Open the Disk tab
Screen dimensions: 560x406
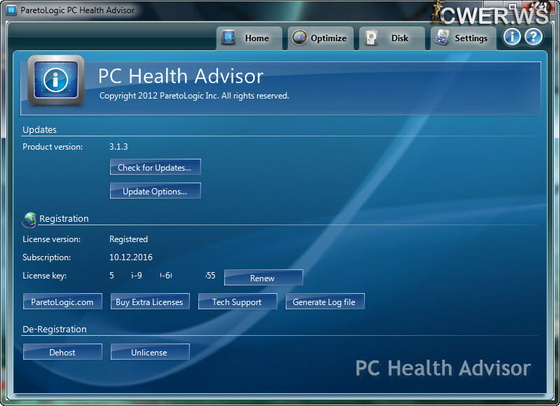[x=392, y=38]
